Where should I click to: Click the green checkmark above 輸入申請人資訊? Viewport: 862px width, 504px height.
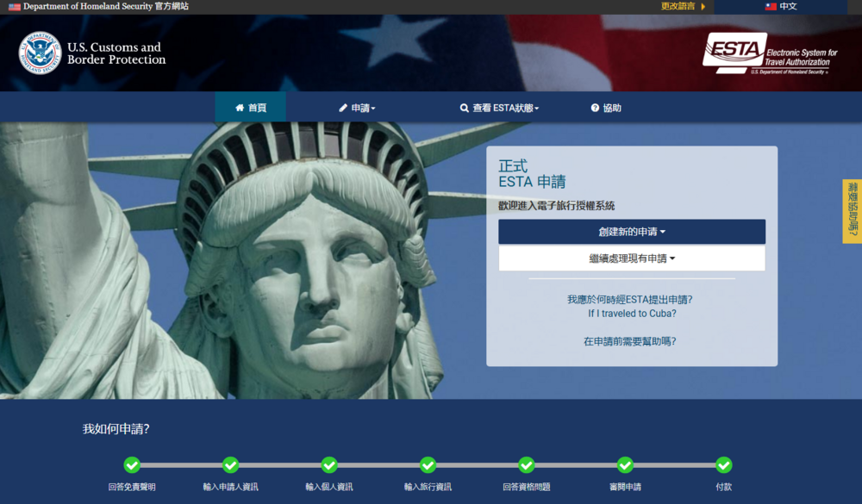pyautogui.click(x=230, y=465)
